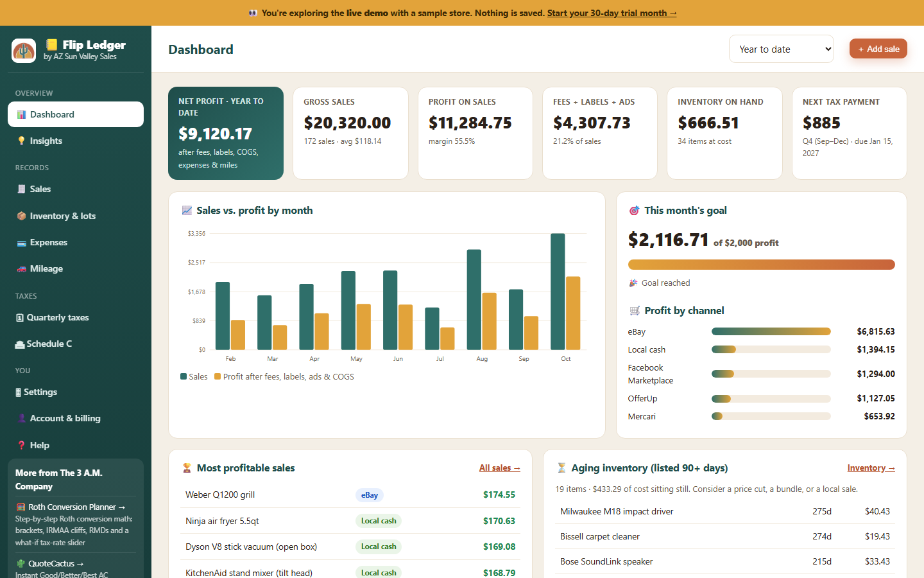Click the Schedule C icon

click(20, 344)
